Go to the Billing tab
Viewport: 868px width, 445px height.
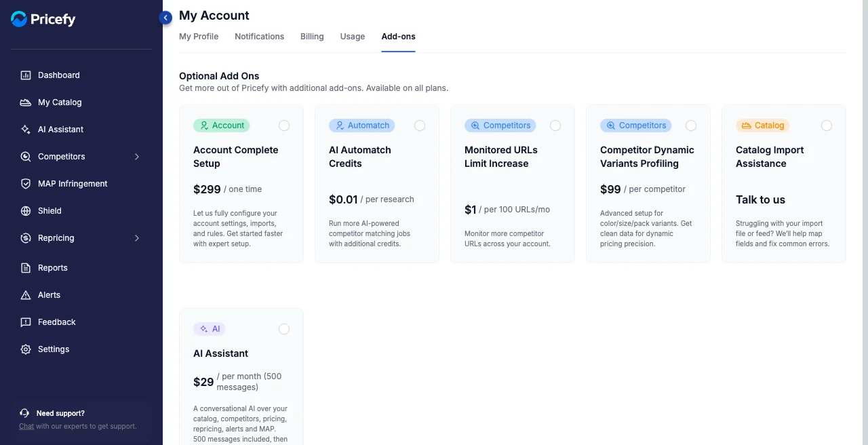[x=312, y=37]
